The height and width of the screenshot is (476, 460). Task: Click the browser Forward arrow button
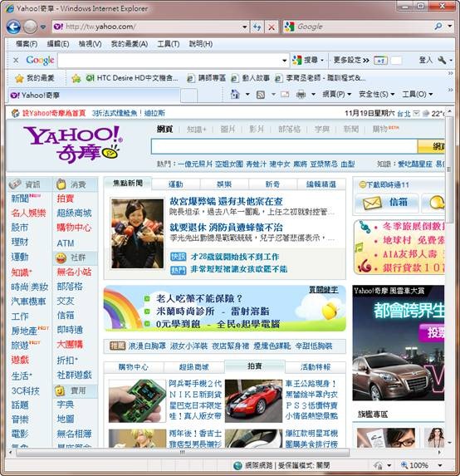click(31, 27)
